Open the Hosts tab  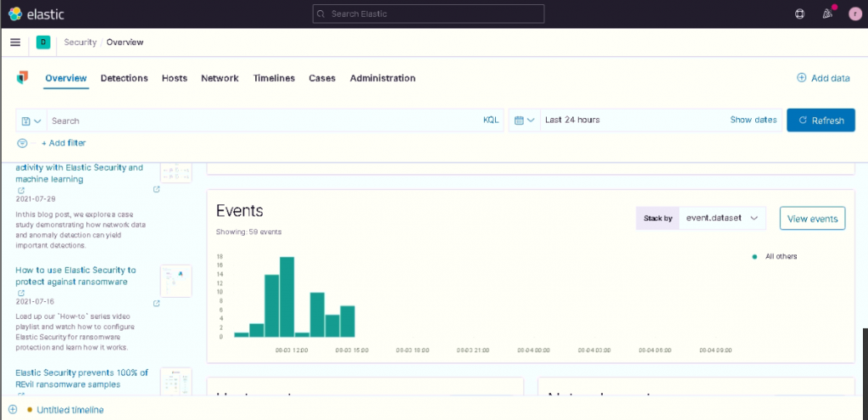click(x=175, y=78)
